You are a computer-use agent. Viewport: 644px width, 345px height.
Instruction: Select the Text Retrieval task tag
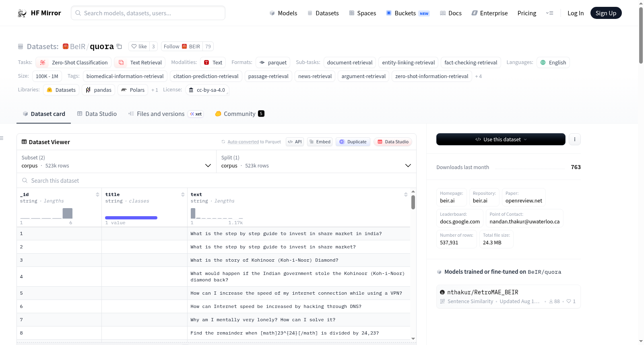(140, 62)
